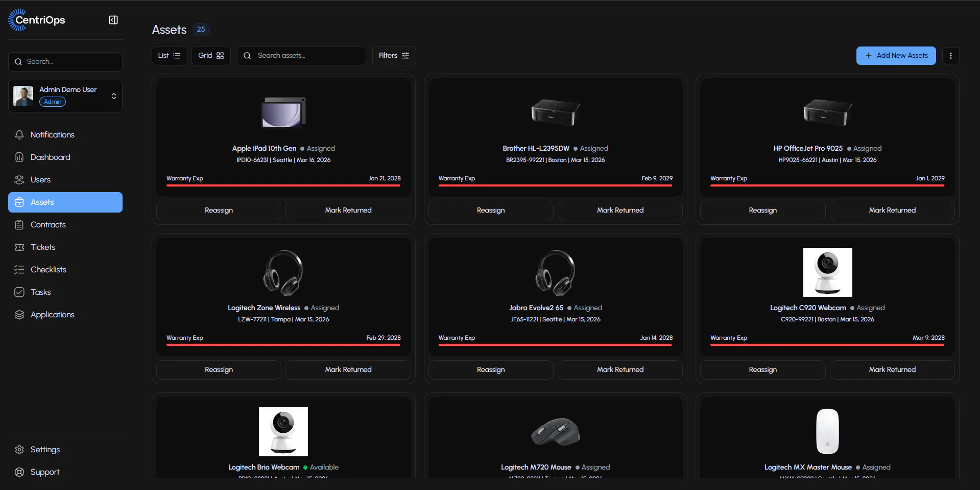Click the Logitech M720 Mouse image
The width and height of the screenshot is (980, 490).
point(556,432)
